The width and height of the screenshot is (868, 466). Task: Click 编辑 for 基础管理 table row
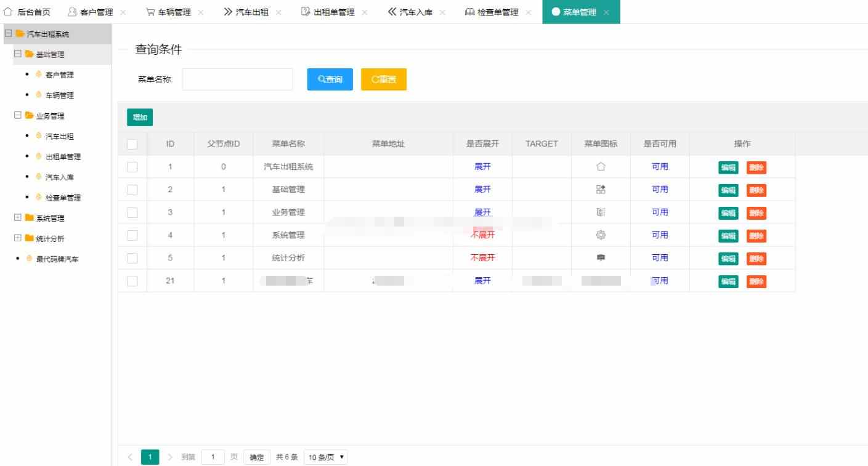[728, 190]
